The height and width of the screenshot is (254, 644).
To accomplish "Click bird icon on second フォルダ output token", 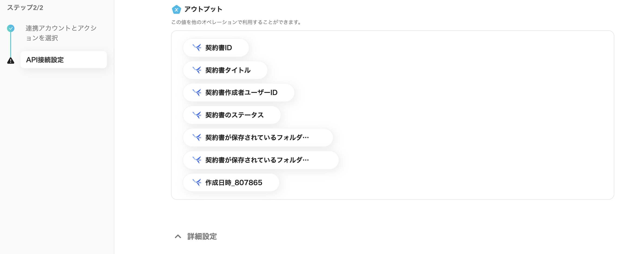I will tap(197, 160).
